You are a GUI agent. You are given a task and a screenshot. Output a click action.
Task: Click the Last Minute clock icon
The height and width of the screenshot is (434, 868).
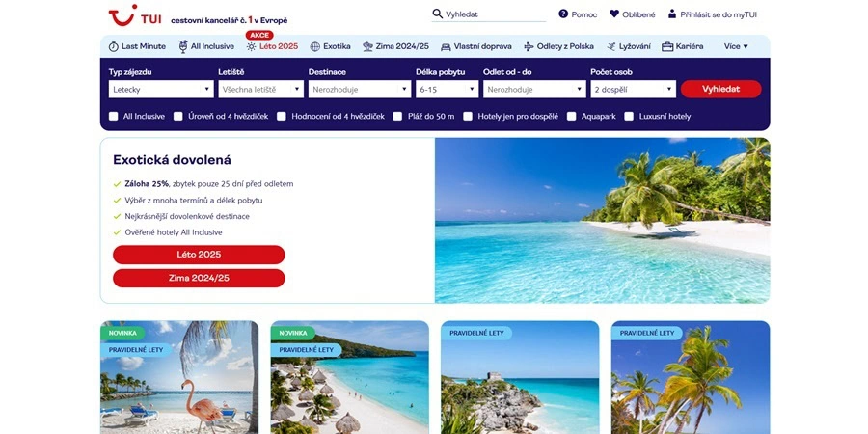[114, 46]
